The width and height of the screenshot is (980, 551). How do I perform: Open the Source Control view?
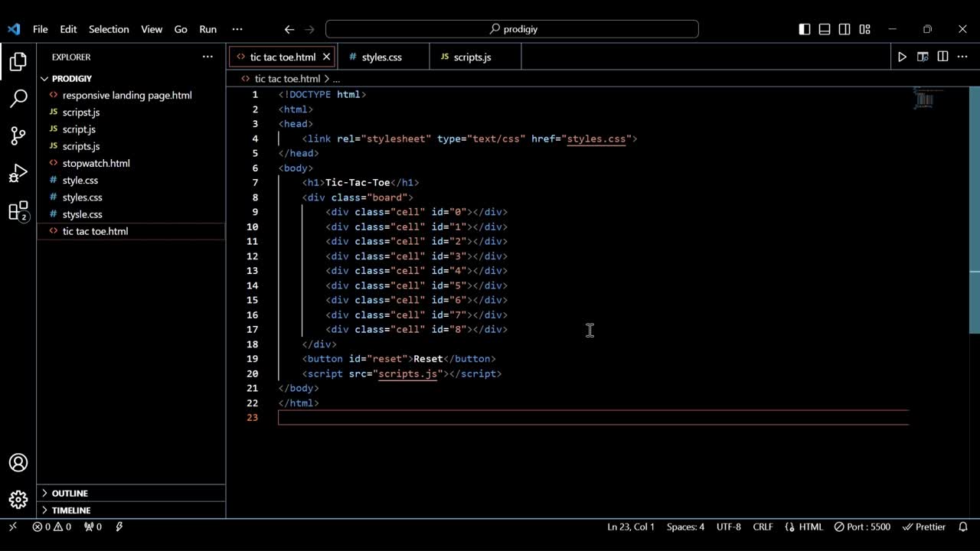coord(18,136)
